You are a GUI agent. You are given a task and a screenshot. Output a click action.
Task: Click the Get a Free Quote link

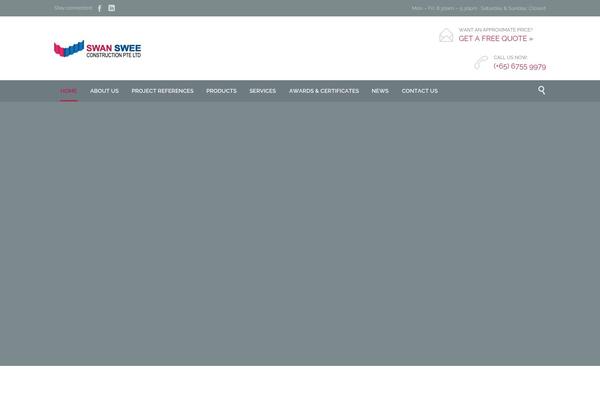tap(496, 39)
